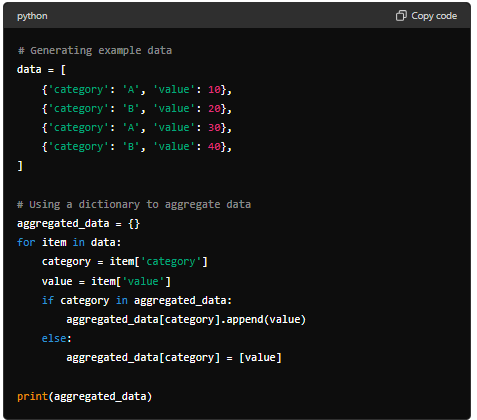
Task: Click the append(value) call
Action: pos(266,319)
